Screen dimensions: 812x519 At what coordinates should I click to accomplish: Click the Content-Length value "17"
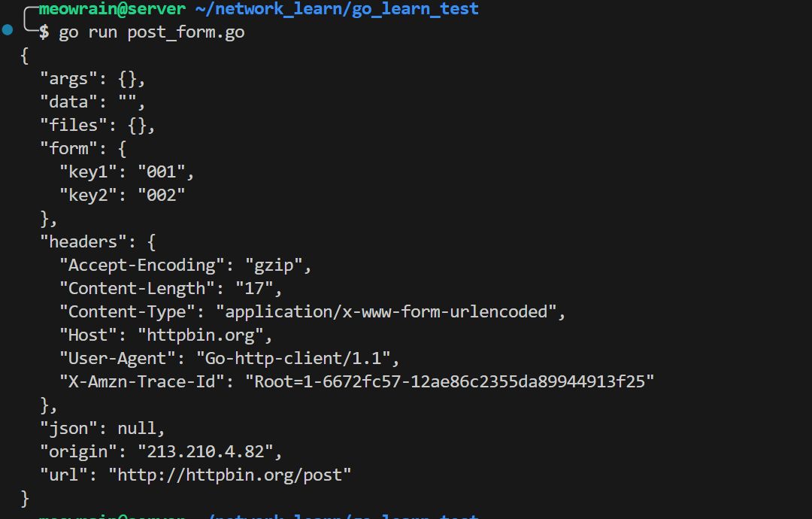(x=258, y=288)
